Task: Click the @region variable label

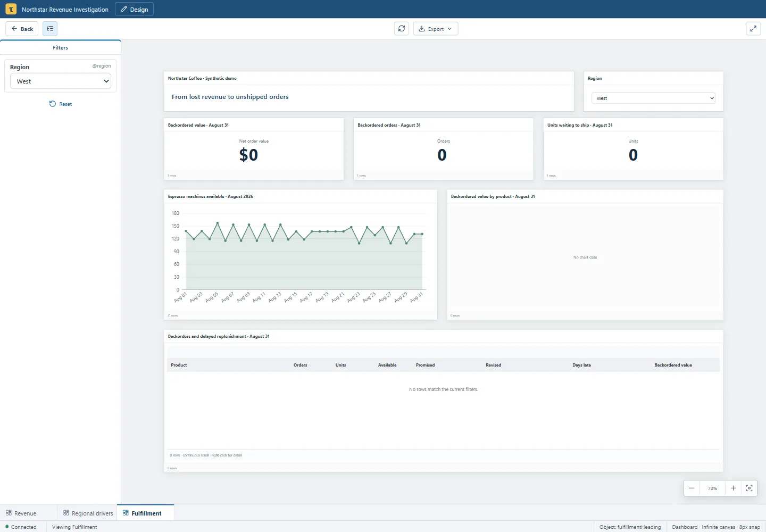Action: [x=102, y=66]
